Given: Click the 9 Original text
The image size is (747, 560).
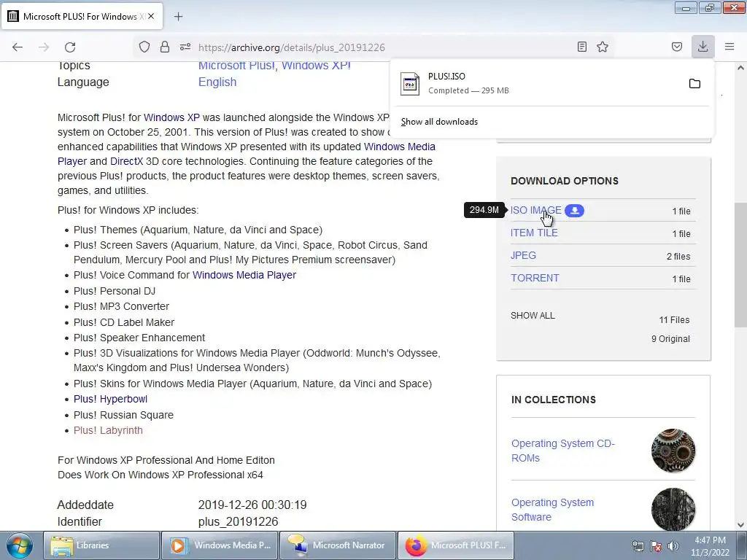Looking at the screenshot, I should coord(670,339).
